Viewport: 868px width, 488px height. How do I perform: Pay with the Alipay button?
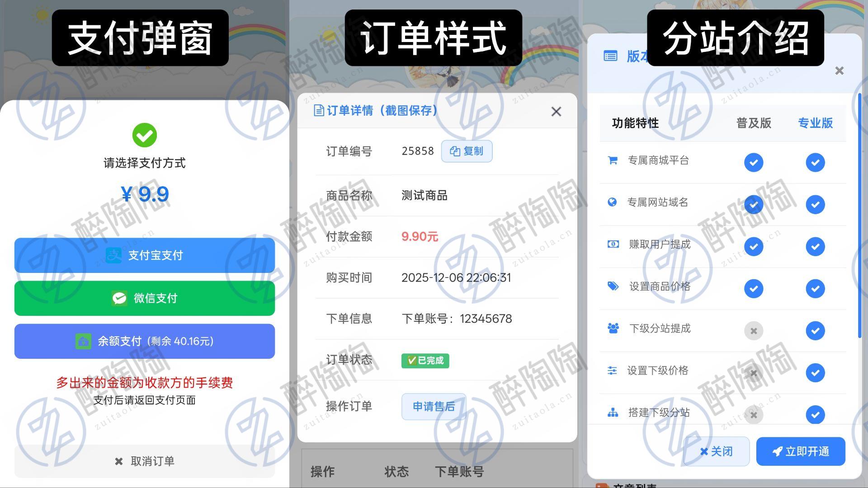[x=145, y=255]
